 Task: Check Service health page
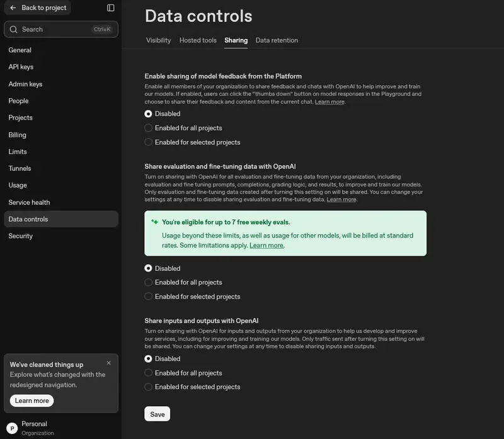tap(61, 202)
